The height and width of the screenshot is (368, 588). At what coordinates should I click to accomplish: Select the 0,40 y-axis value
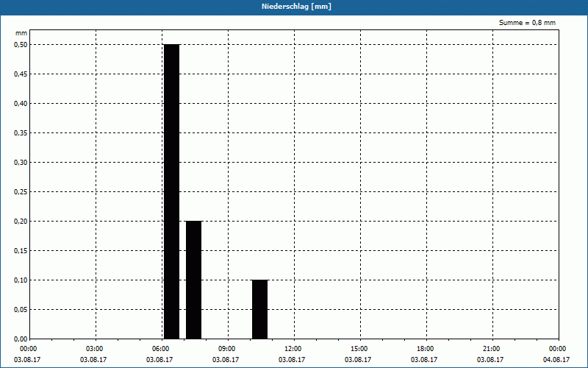point(21,104)
